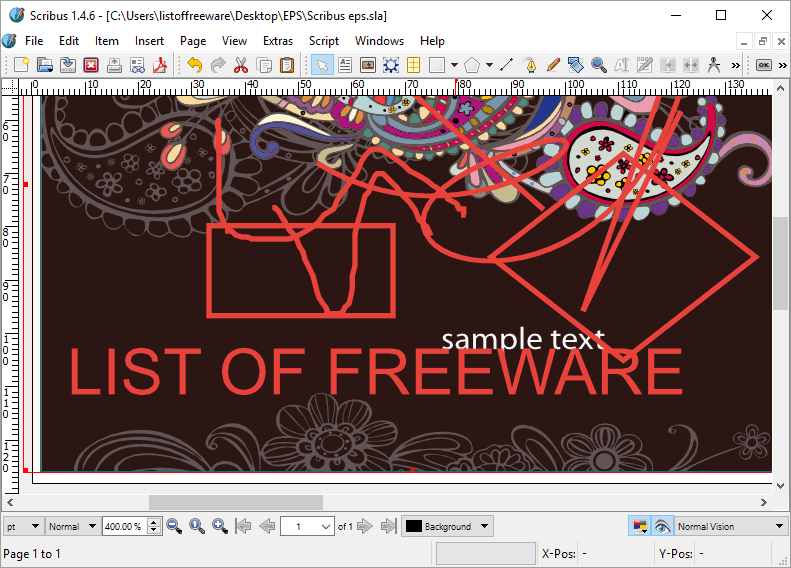791x568 pixels.
Task: Select the Insert Text Frame tool
Action: [x=345, y=65]
